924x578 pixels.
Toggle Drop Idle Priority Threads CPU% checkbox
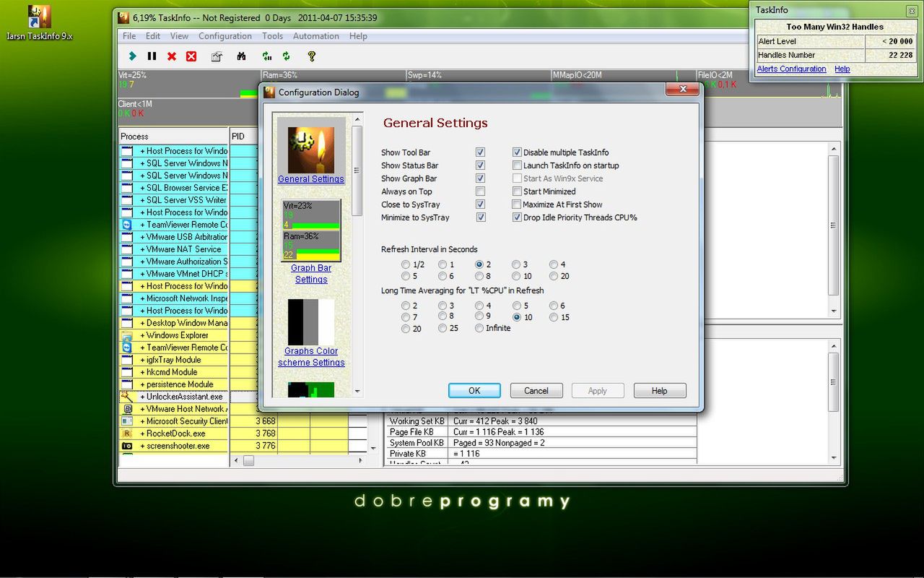point(517,217)
